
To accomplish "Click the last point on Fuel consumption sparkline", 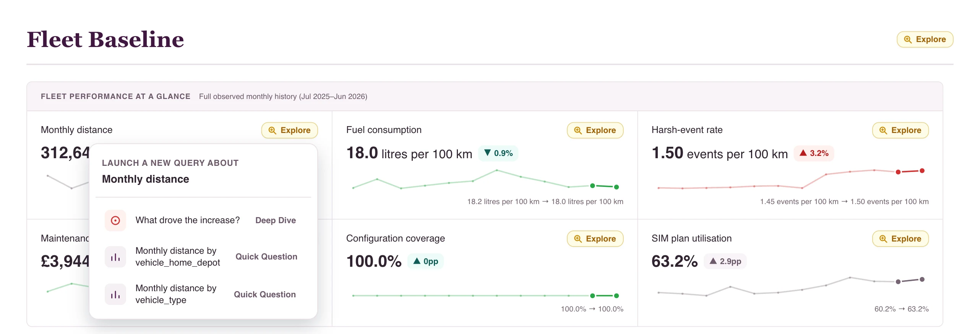I will [617, 187].
